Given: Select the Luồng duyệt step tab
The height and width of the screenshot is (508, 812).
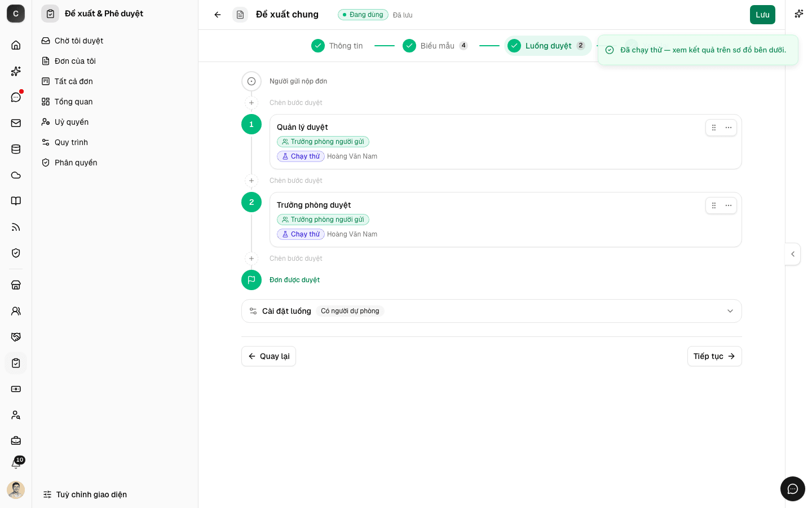Looking at the screenshot, I should (x=548, y=46).
